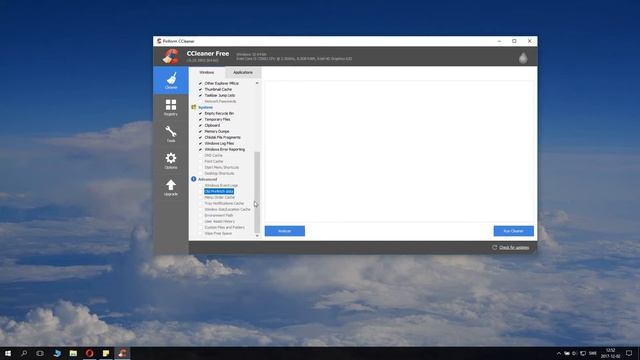Uncheck Other Explorer MRUs
Screen dimensions: 640x360
200,83
